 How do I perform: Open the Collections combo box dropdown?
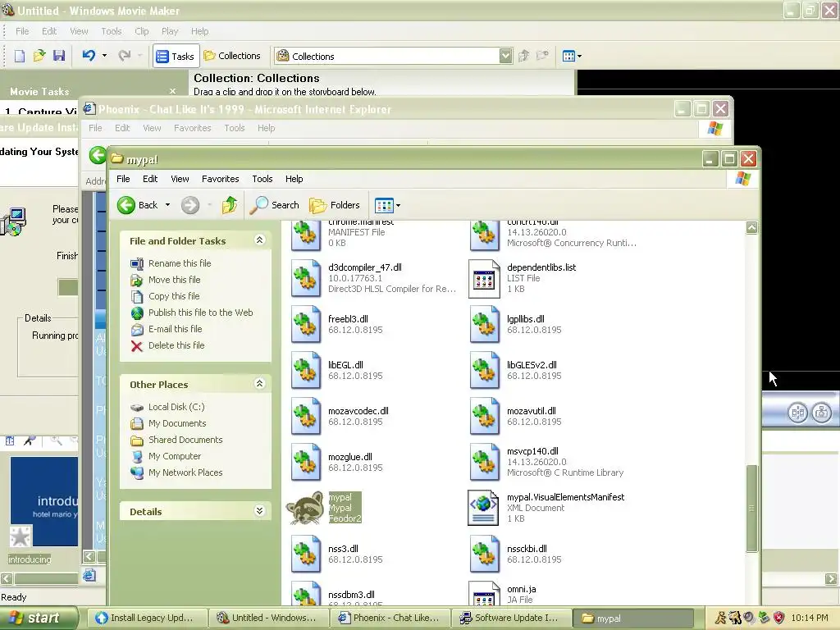click(505, 56)
